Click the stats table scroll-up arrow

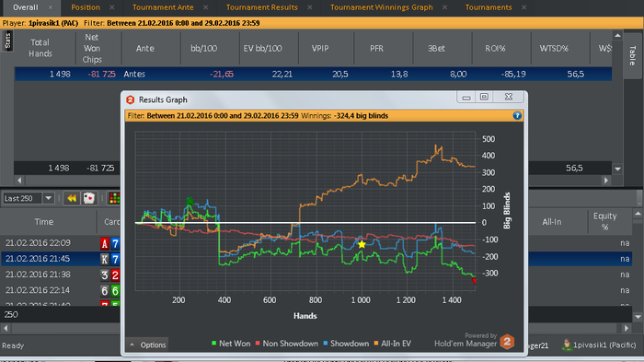(x=617, y=35)
